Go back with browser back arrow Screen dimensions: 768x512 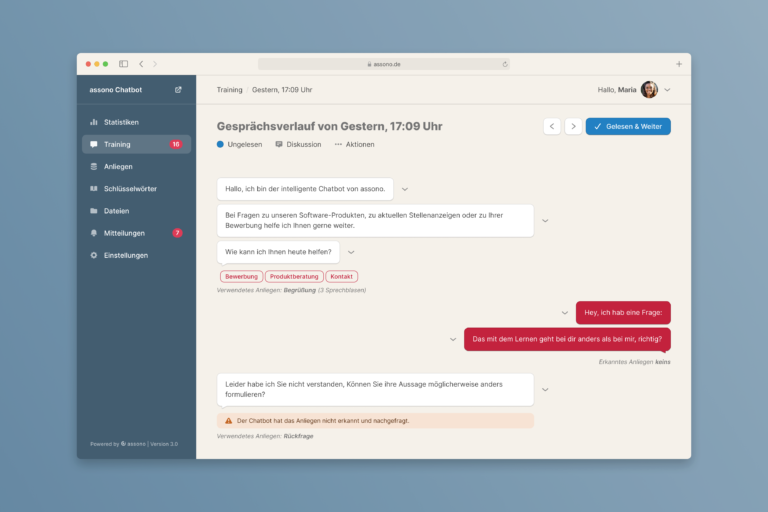141,64
